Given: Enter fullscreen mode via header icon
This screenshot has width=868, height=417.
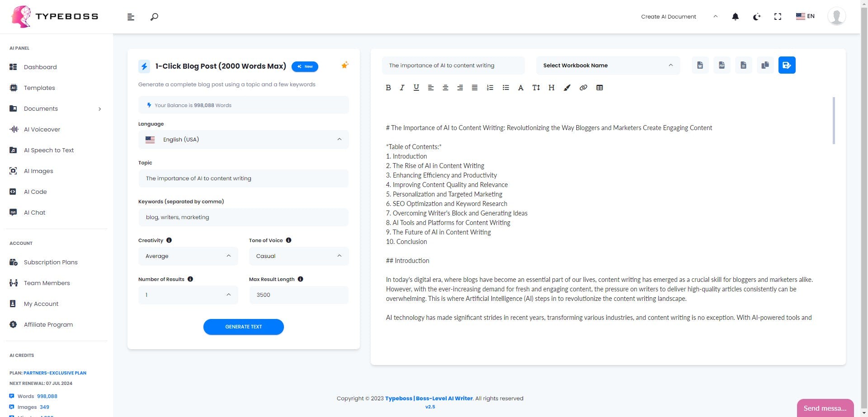Looking at the screenshot, I should pos(778,17).
